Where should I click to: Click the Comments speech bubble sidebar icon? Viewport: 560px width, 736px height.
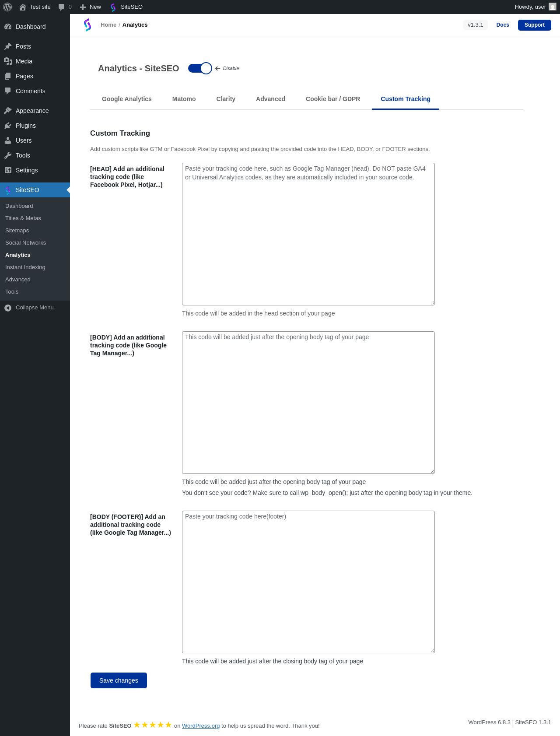8,91
